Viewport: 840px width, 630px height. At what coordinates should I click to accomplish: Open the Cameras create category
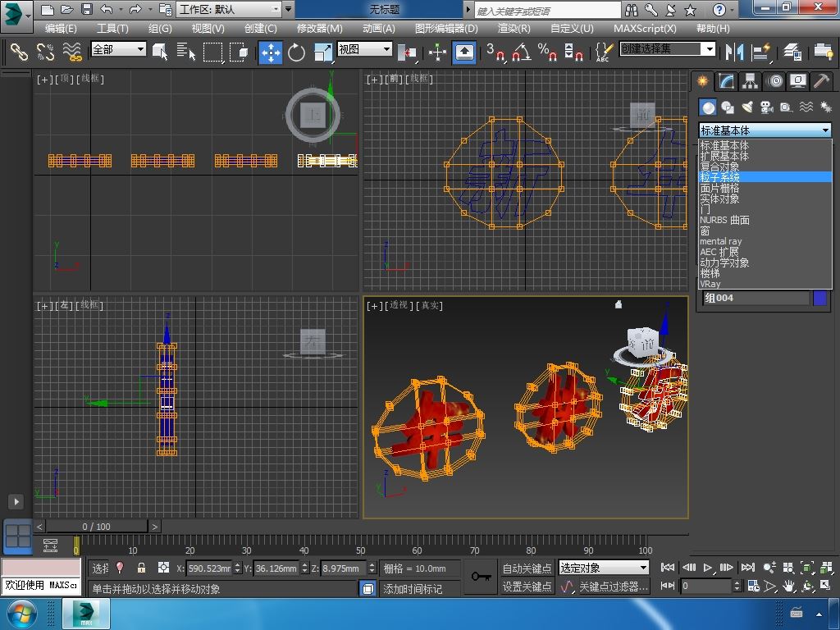tap(767, 107)
